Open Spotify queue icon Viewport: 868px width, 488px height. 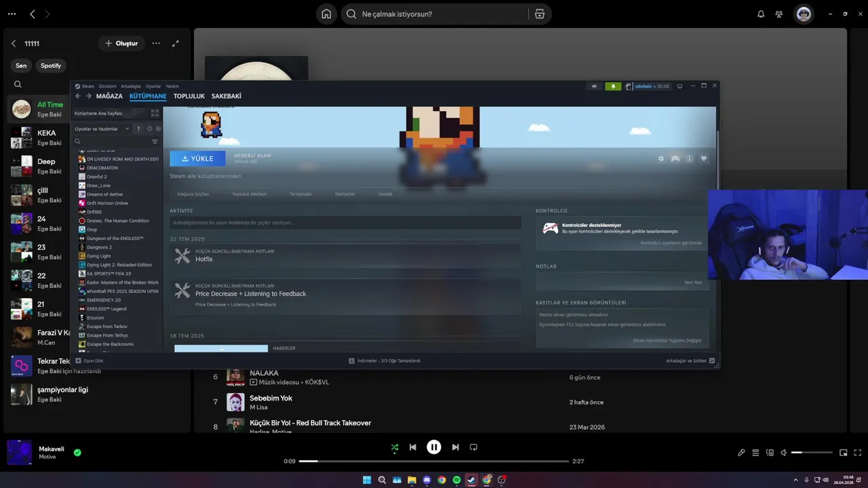(x=755, y=452)
